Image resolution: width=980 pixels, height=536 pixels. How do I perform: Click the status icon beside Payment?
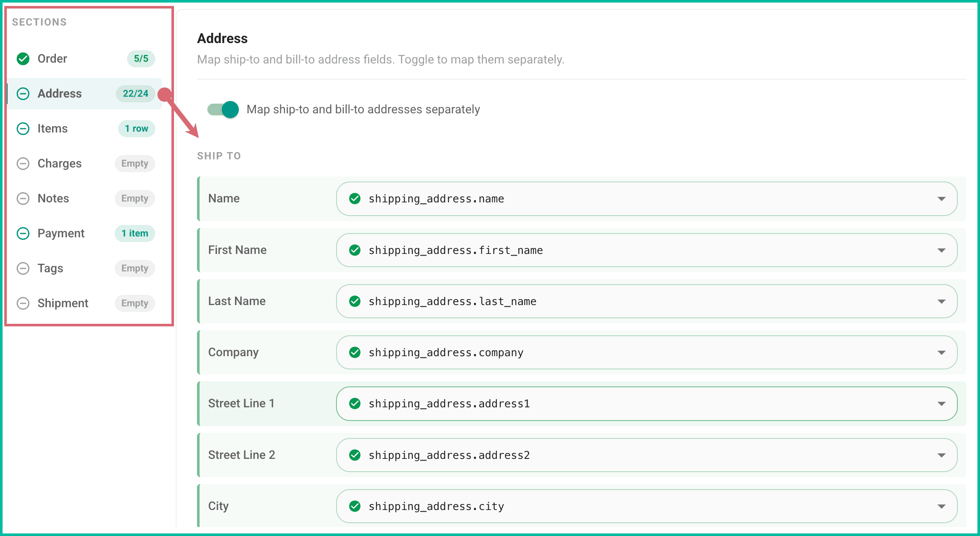pyautogui.click(x=23, y=233)
